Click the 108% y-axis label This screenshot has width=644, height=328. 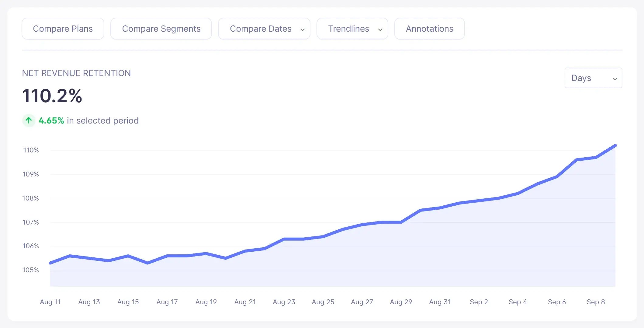[x=31, y=198]
